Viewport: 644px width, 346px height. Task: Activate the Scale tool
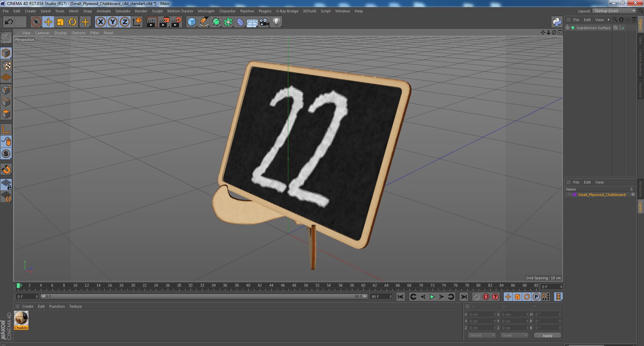click(x=60, y=22)
